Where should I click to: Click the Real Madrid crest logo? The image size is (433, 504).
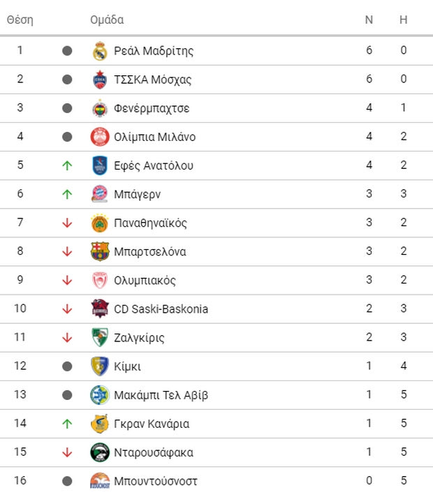(100, 51)
